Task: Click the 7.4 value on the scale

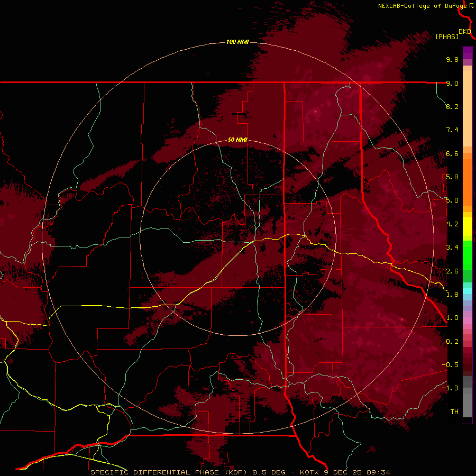Action: pyautogui.click(x=452, y=130)
